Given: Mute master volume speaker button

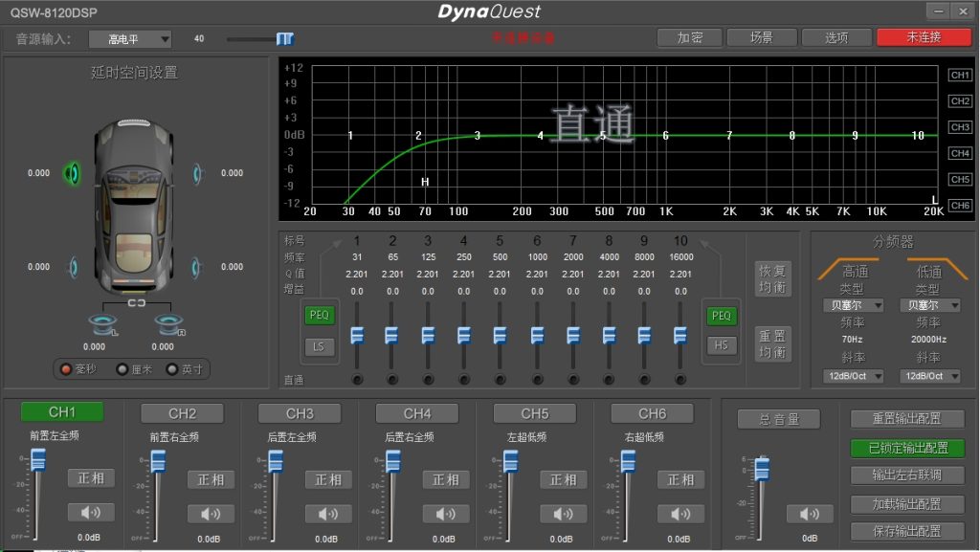Looking at the screenshot, I should [x=810, y=514].
